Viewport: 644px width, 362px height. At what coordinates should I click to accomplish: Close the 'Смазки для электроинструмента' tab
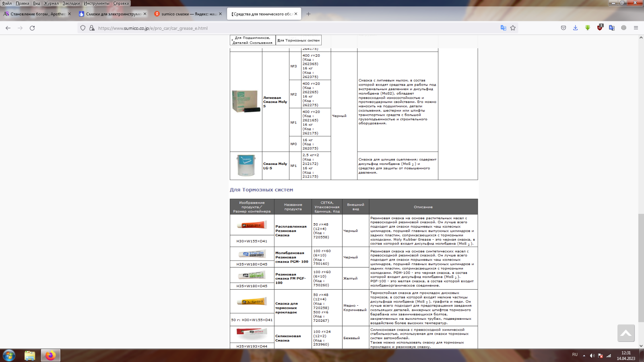tap(145, 14)
